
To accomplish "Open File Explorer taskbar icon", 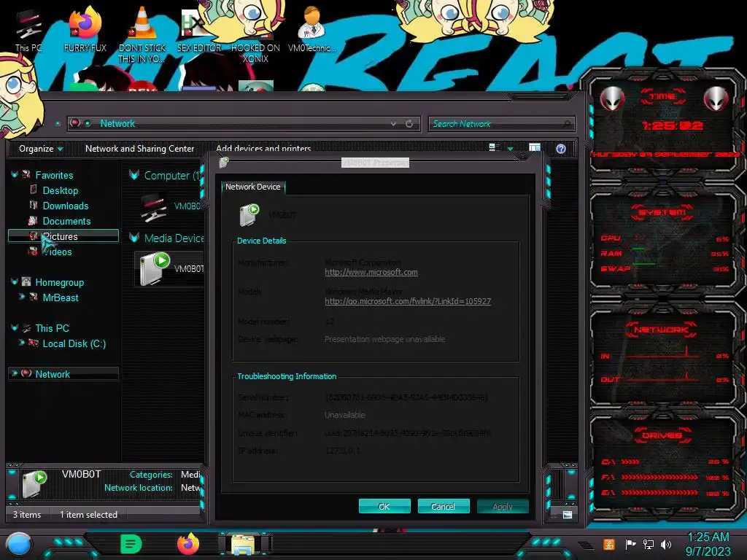I will point(243,544).
